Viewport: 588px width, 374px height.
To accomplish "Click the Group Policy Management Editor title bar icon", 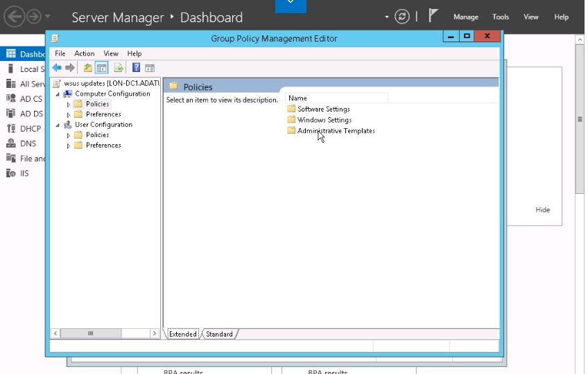I will point(55,38).
